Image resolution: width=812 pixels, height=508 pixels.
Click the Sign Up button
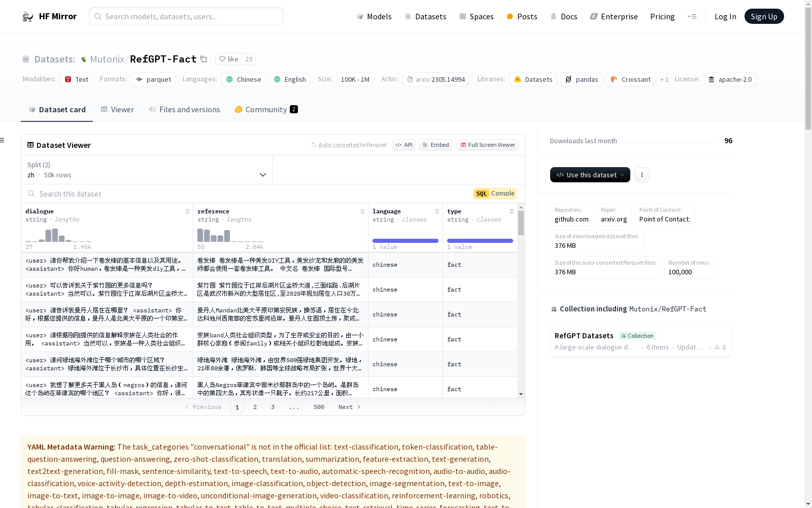click(x=764, y=16)
